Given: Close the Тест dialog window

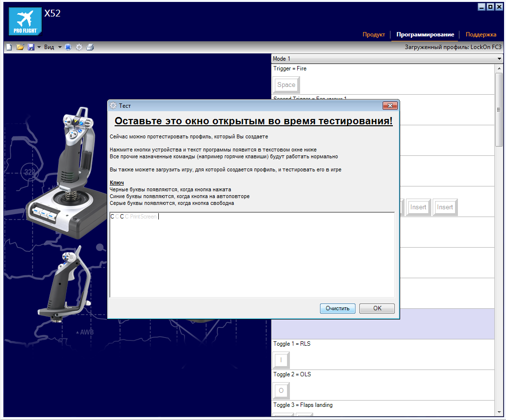Looking at the screenshot, I should [390, 105].
